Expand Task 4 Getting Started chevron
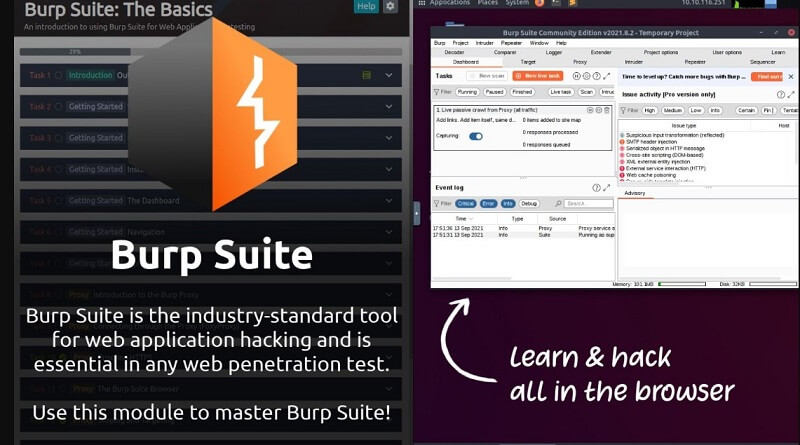This screenshot has height=445, width=800. click(x=389, y=169)
